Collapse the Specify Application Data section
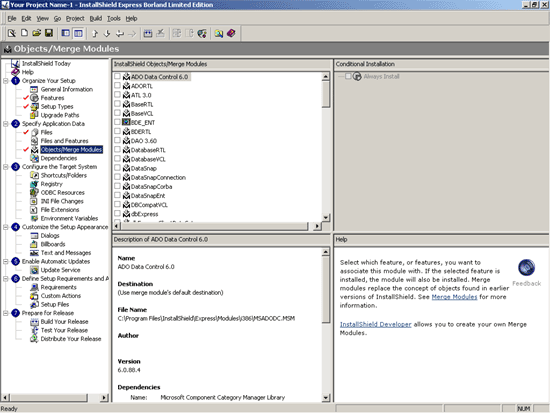 pyautogui.click(x=6, y=124)
